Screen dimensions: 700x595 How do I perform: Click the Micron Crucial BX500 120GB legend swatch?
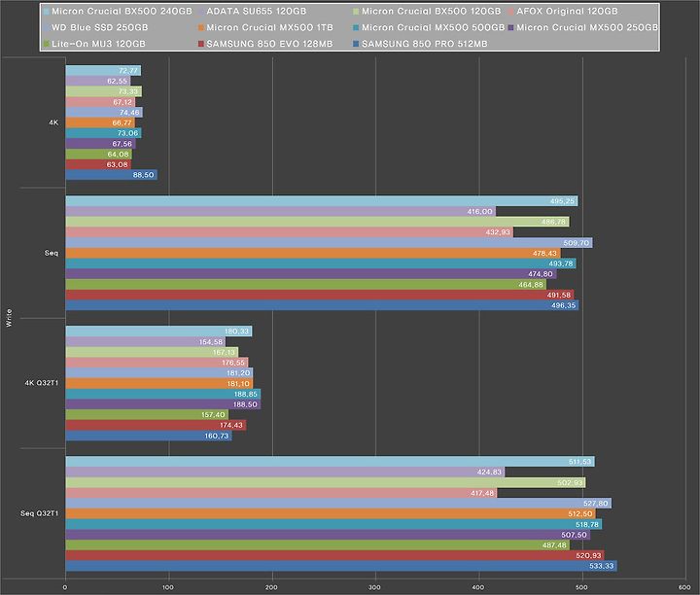pyautogui.click(x=356, y=12)
